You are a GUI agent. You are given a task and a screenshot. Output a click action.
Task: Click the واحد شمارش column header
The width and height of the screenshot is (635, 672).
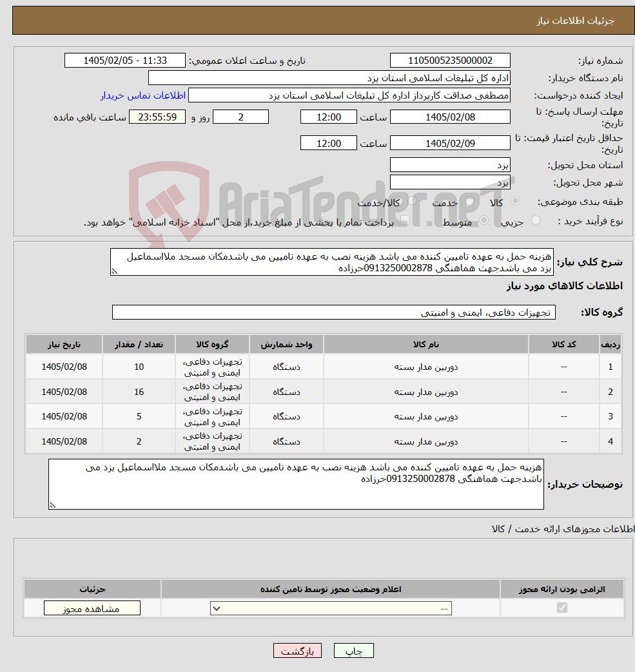tap(286, 345)
